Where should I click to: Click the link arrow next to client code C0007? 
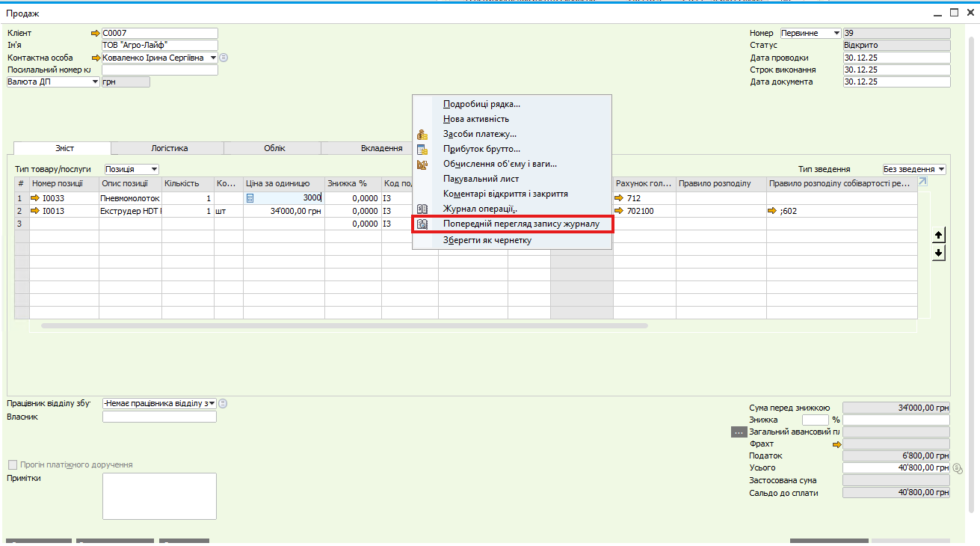[x=95, y=33]
